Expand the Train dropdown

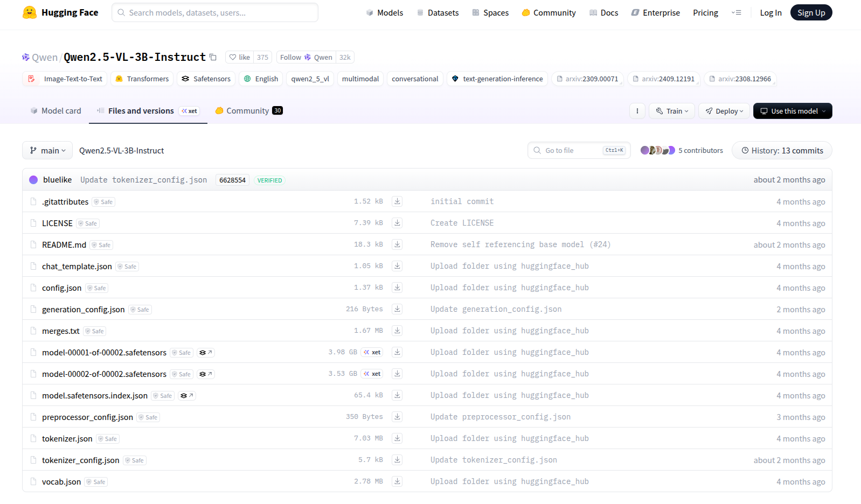pyautogui.click(x=672, y=111)
